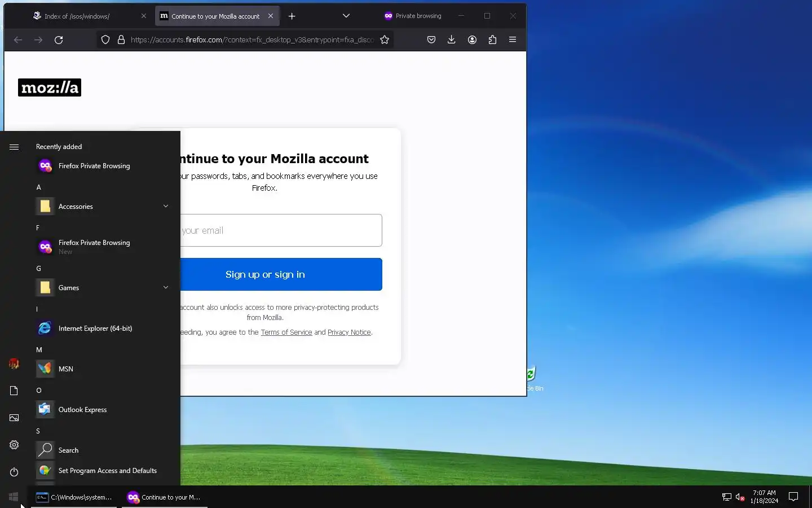Open the Firefox account icon
Viewport: 812px width, 508px height.
pos(473,40)
